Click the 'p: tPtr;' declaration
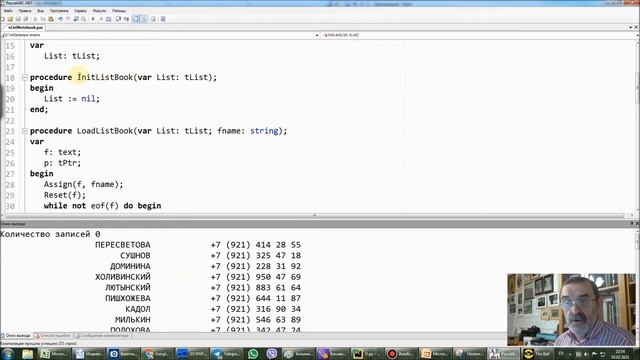640x360 pixels. pos(62,163)
